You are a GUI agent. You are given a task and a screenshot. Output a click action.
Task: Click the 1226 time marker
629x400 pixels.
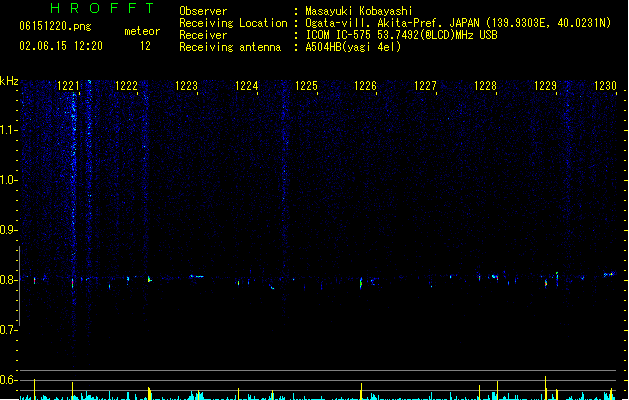pos(365,86)
